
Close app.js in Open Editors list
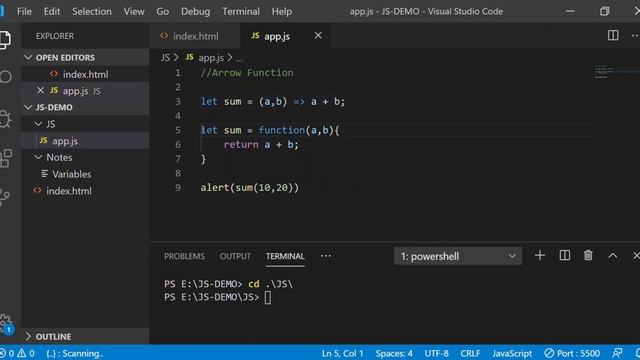(x=40, y=90)
